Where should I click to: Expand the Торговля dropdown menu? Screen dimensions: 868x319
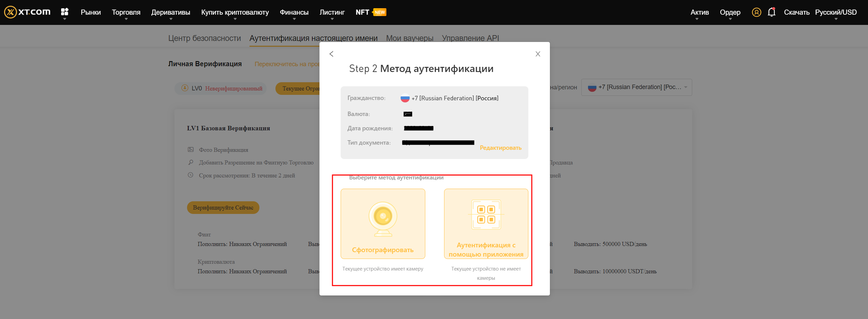[x=126, y=12]
